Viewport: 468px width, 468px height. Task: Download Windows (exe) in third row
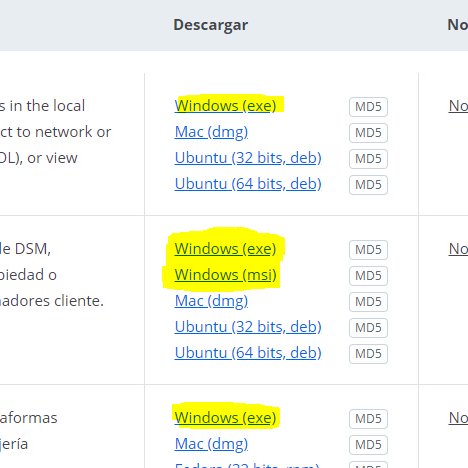pyautogui.click(x=225, y=418)
